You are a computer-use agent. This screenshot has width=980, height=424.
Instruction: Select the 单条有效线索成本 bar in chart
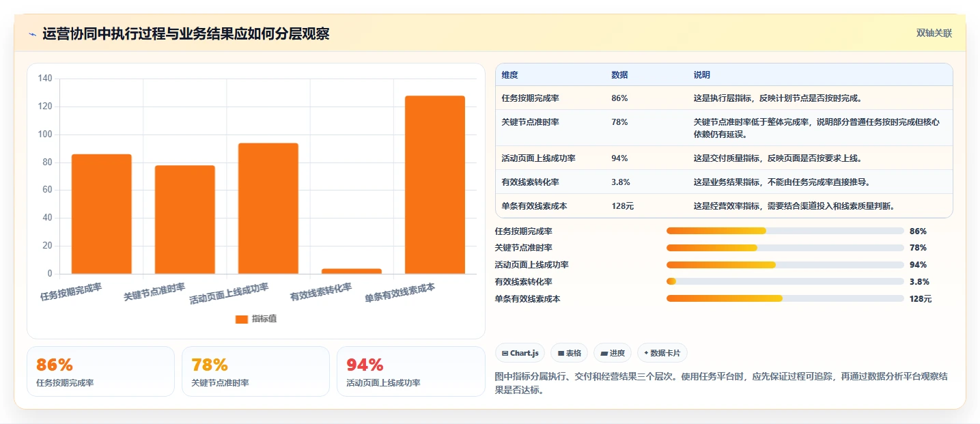(434, 184)
